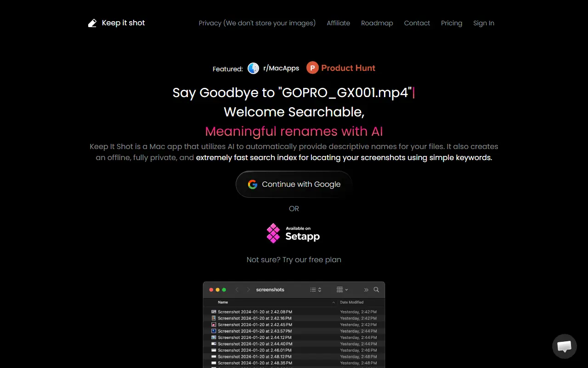This screenshot has width=588, height=368.
Task: Click the double-chevron overflow icon in Finder preview
Action: 366,290
